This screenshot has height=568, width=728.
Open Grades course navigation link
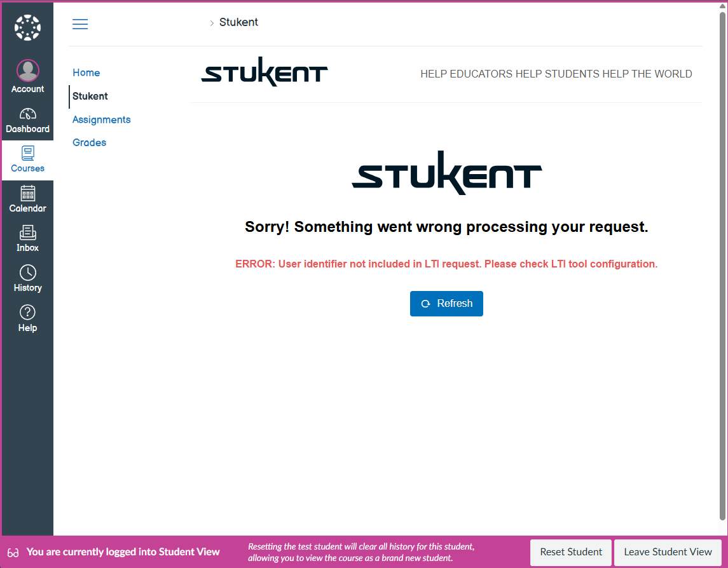pos(89,143)
